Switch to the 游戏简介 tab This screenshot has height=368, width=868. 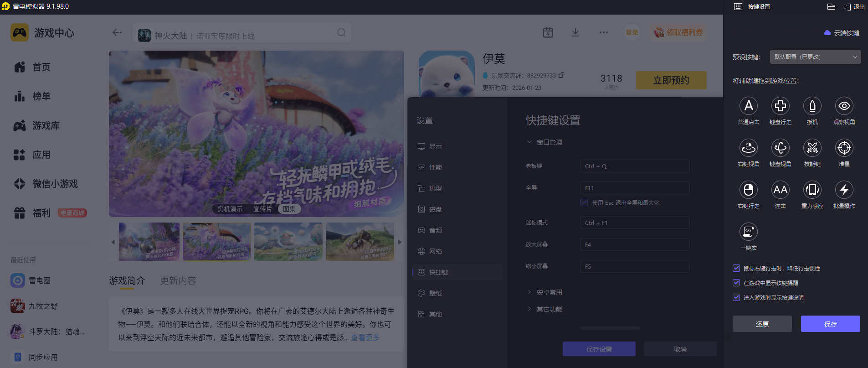127,280
